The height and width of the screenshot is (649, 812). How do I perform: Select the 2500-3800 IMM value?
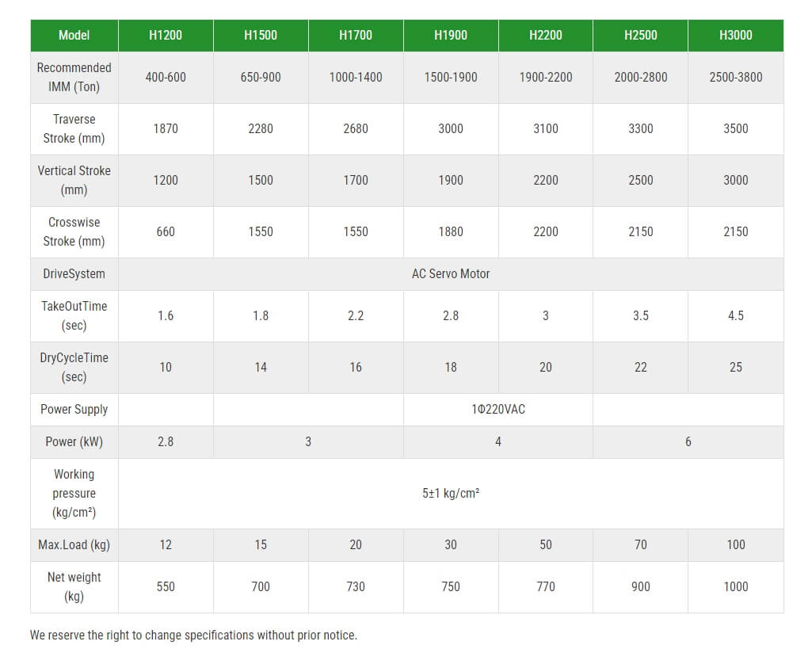point(735,77)
